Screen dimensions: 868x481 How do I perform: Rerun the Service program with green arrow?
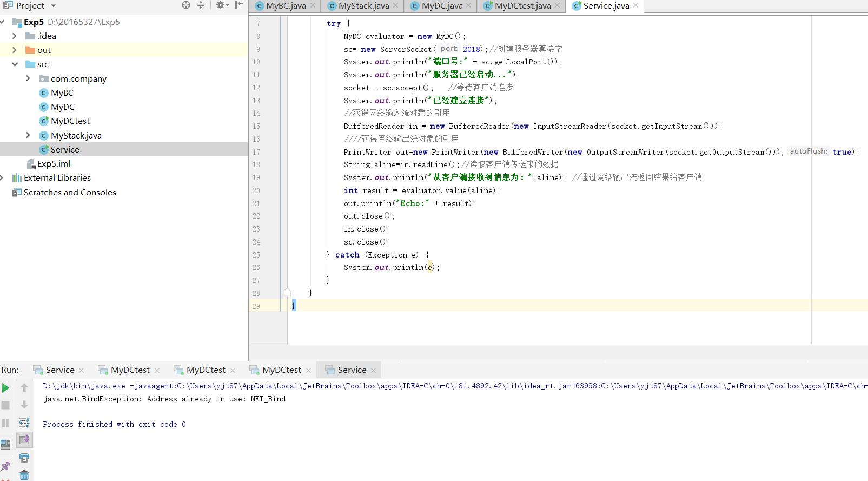tap(6, 388)
